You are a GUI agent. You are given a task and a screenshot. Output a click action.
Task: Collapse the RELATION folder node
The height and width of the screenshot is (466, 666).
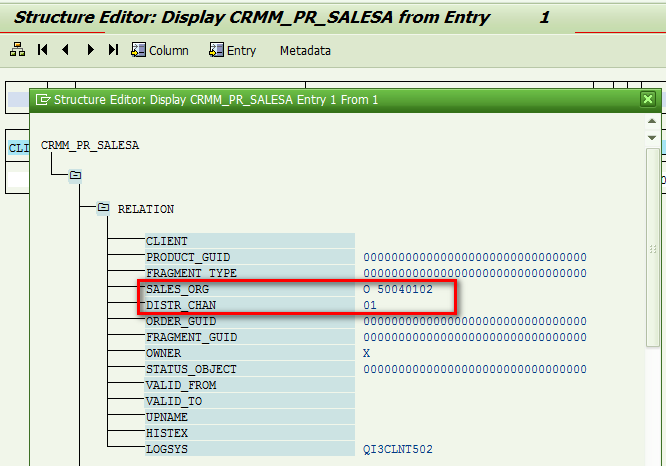pos(103,207)
